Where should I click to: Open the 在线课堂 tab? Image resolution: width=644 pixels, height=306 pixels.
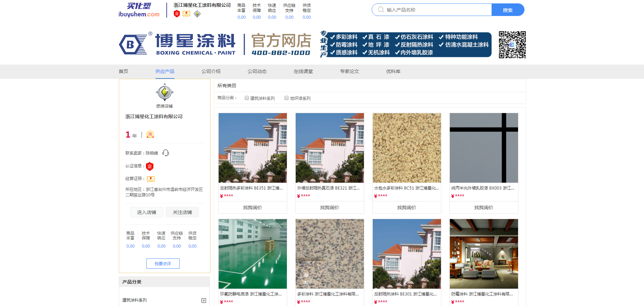coord(303,71)
